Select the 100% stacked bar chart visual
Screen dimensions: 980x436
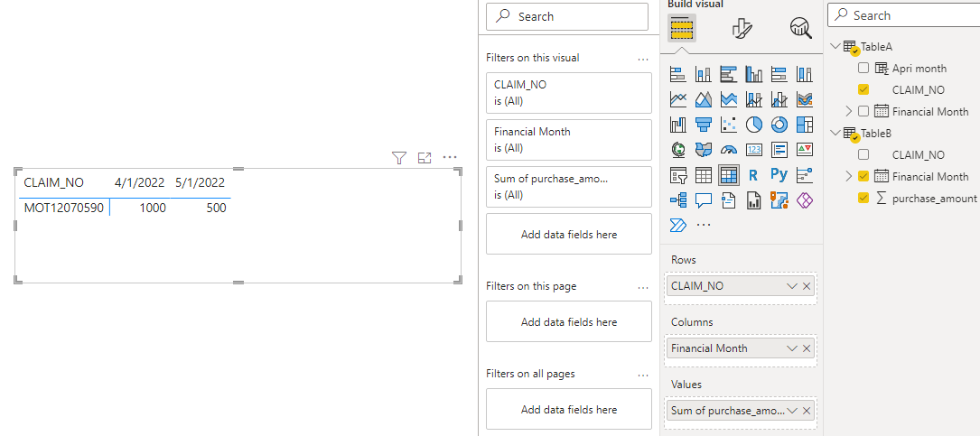[779, 75]
